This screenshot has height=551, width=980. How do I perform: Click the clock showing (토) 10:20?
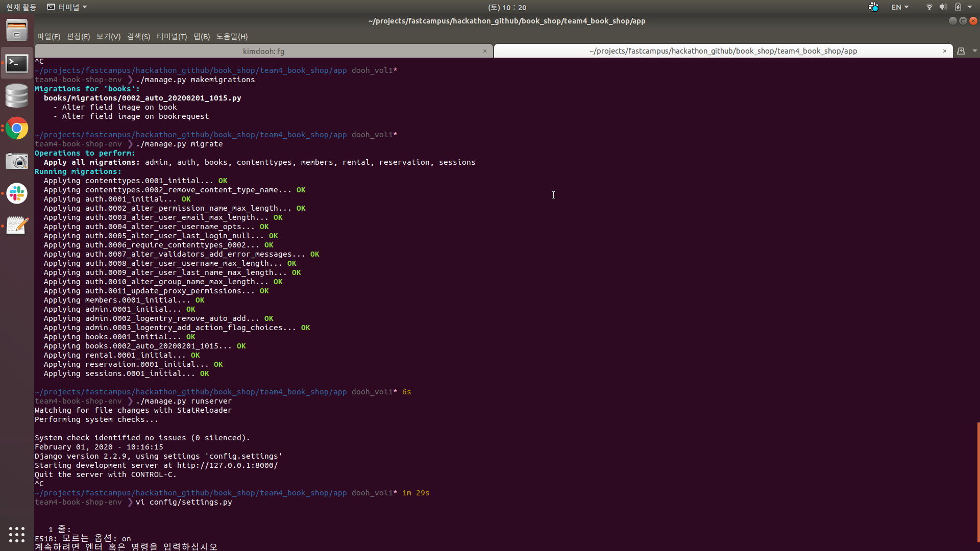[507, 7]
